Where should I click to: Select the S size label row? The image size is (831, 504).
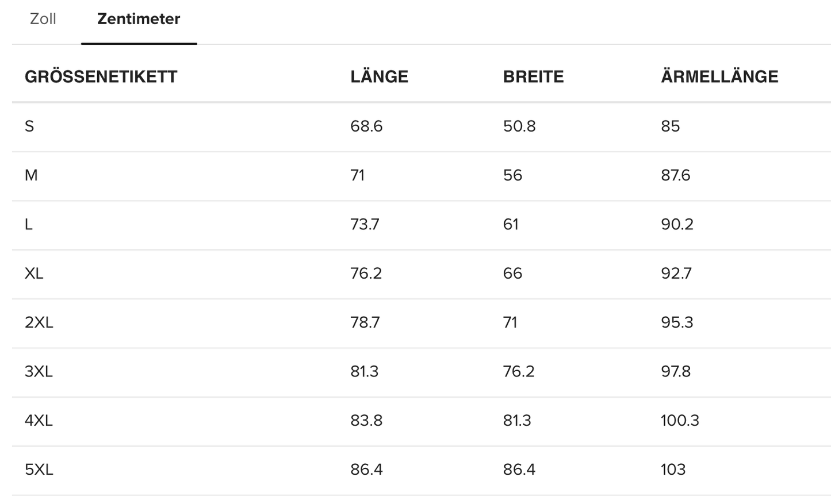(29, 126)
